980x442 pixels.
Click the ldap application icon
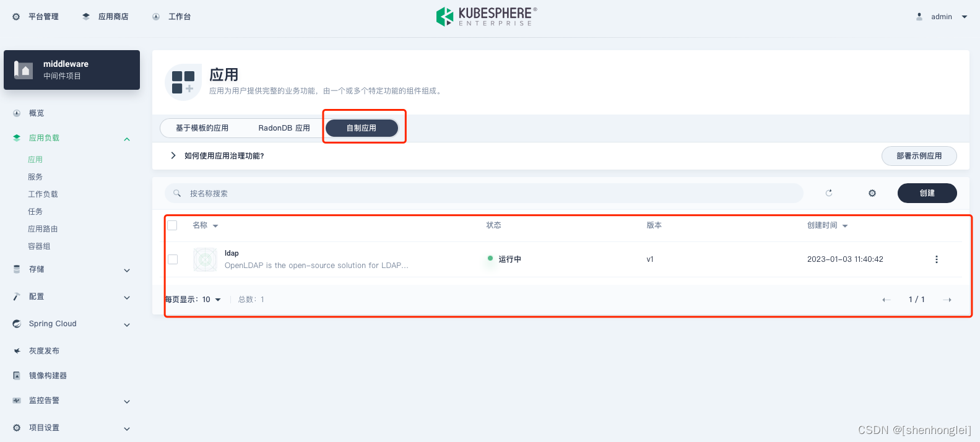pos(205,259)
